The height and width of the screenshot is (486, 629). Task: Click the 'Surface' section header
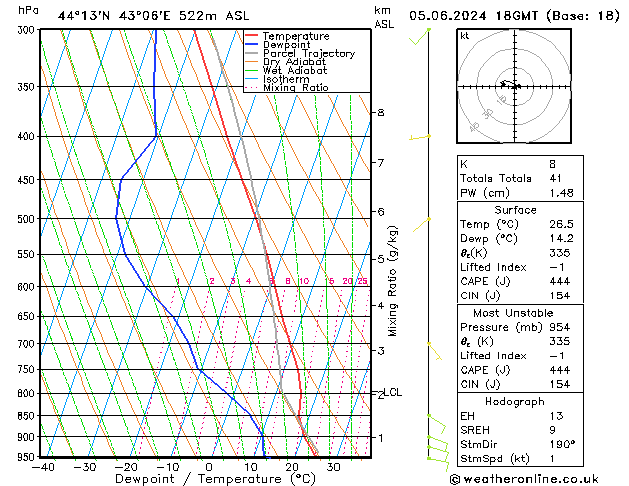coord(515,211)
